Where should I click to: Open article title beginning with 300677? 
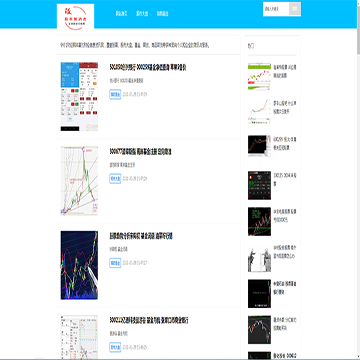[x=140, y=152]
